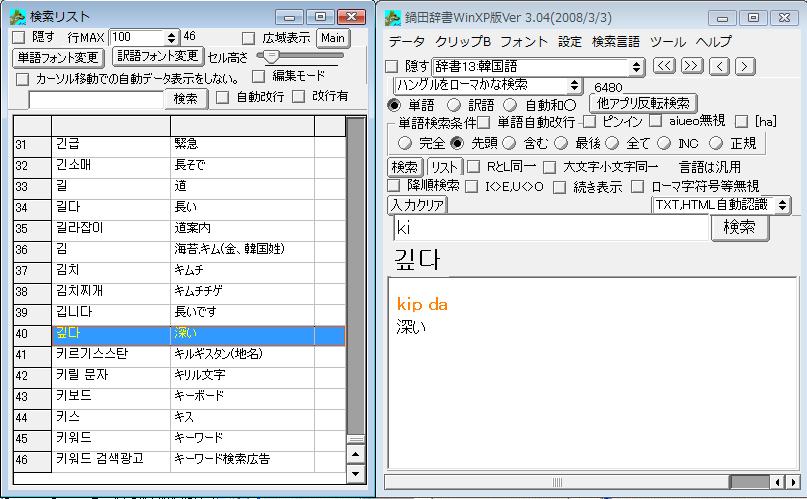The width and height of the screenshot is (807, 499).
Task: Click the < previous-entry button
Action: point(719,66)
